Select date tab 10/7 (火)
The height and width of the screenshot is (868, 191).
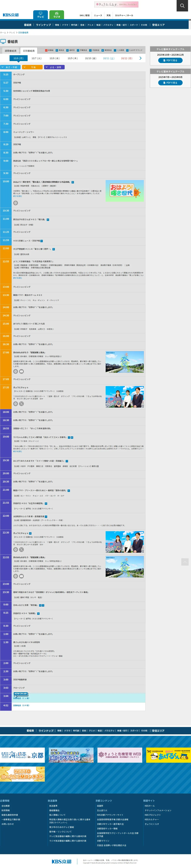36,58
